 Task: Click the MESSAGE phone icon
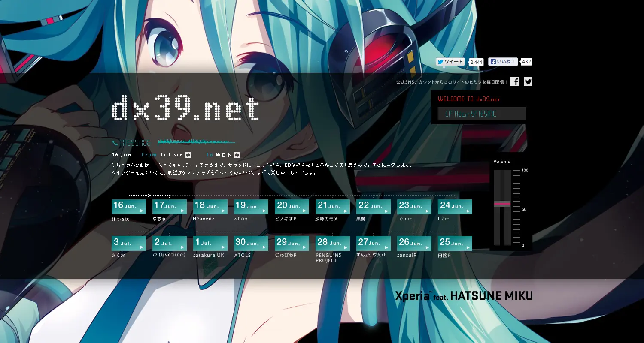[115, 143]
